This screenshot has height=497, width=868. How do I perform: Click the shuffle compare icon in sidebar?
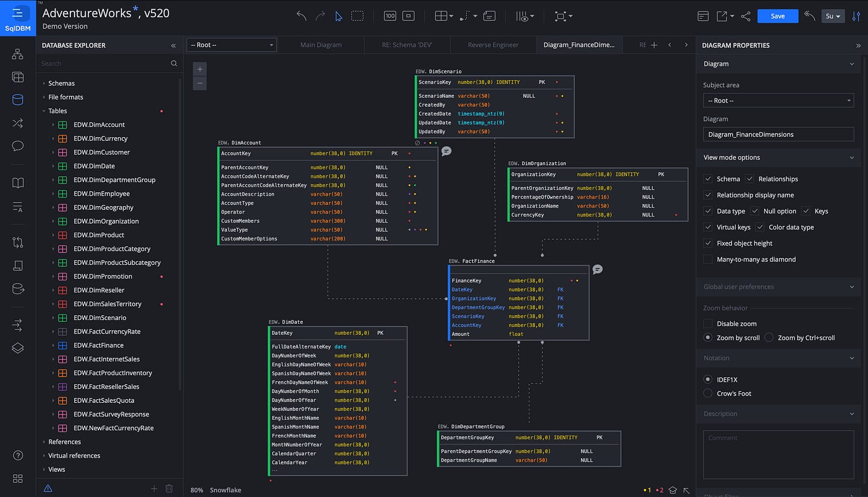pyautogui.click(x=17, y=123)
